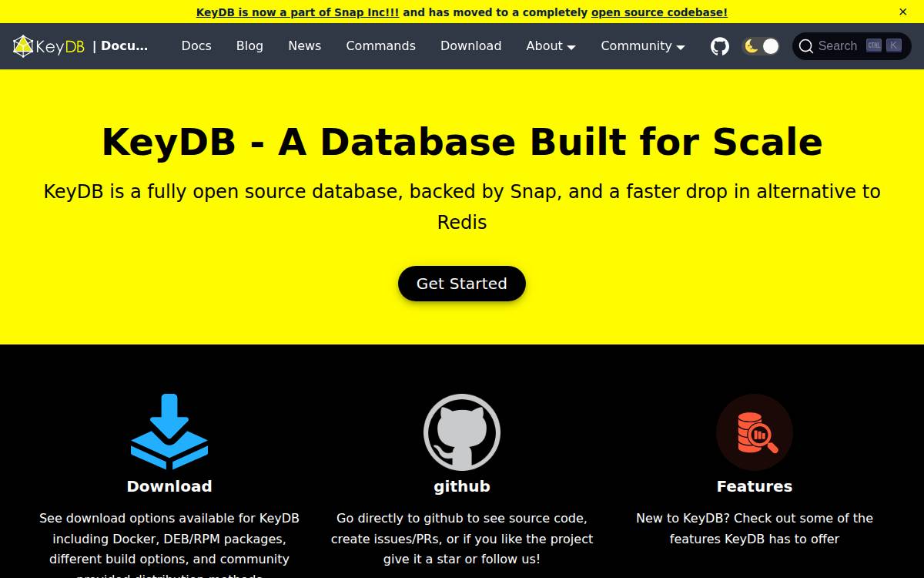Image resolution: width=924 pixels, height=578 pixels.
Task: Click the text 'See download options available for KeyDB'
Action: (169, 518)
